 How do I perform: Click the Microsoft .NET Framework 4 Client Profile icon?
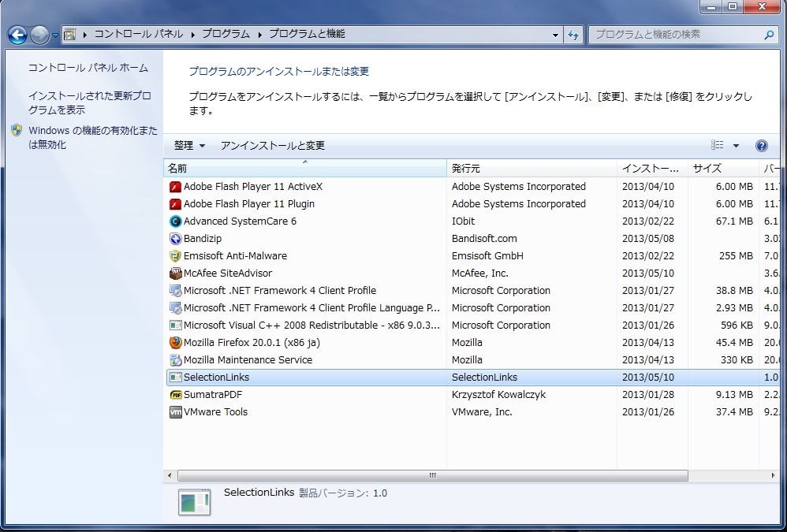pos(175,291)
